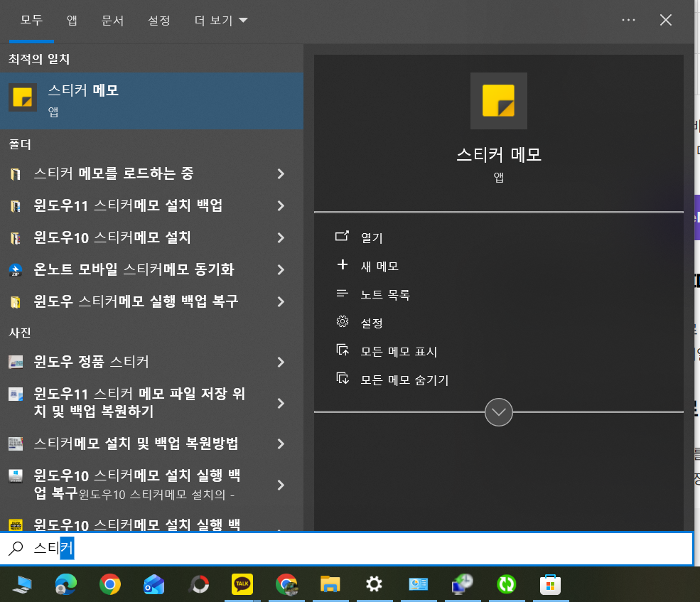700x602 pixels.
Task: Expand arrow for 윈도우11 스티커 메모 파일 저장 위치
Action: [x=281, y=403]
